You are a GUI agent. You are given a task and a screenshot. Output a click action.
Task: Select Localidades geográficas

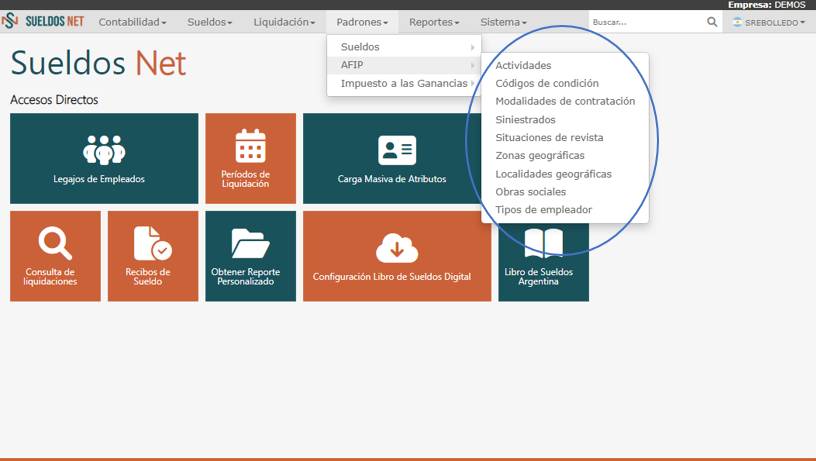pos(553,174)
